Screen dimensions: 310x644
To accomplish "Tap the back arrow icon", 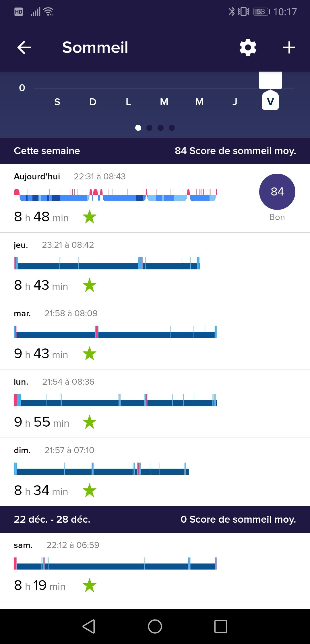I will [24, 47].
